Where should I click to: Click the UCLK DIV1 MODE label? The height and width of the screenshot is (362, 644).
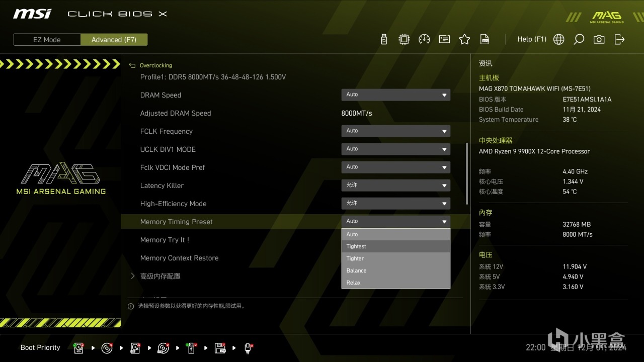pos(168,149)
